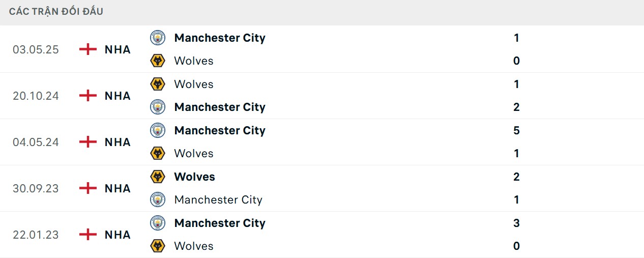644x258 pixels.
Task: Click Wolves crest in 30.09.23 match
Action: click(158, 177)
